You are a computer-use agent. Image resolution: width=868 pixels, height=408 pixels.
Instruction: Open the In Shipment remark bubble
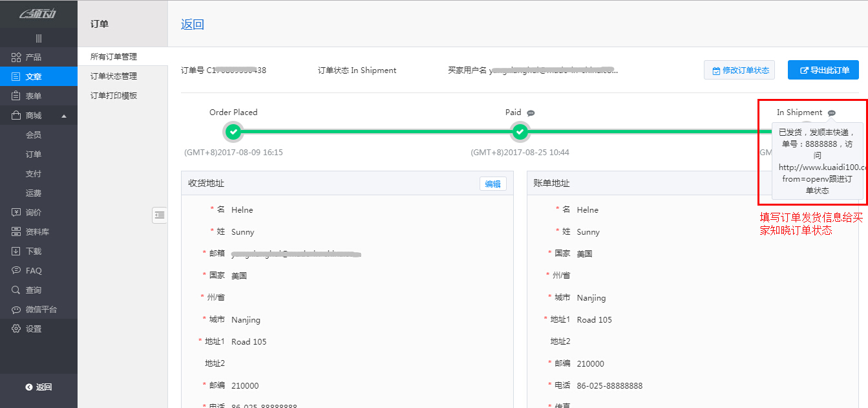pyautogui.click(x=832, y=112)
